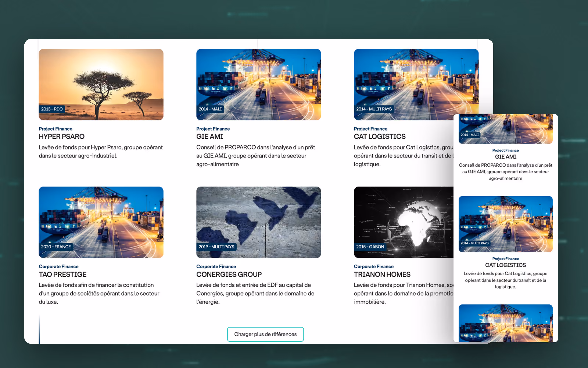Click the 2014 - MALI badge in mobile preview
The height and width of the screenshot is (368, 588).
[470, 135]
